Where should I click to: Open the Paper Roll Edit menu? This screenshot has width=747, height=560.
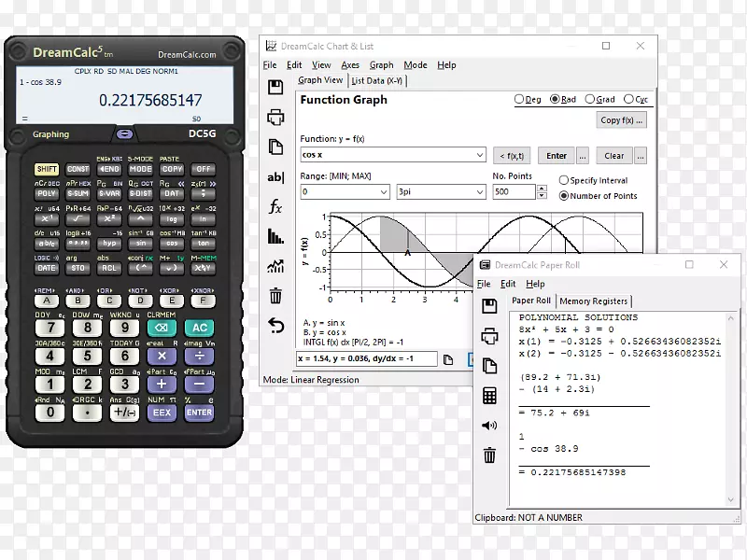508,284
